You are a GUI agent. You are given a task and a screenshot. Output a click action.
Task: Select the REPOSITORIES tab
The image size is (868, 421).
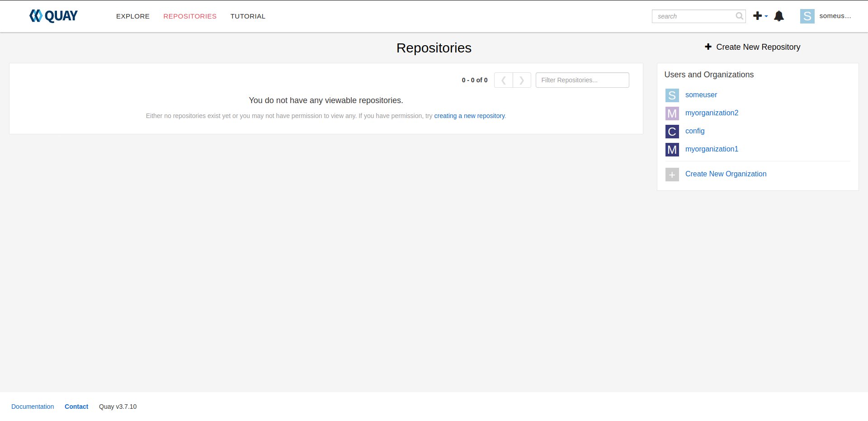tap(189, 16)
